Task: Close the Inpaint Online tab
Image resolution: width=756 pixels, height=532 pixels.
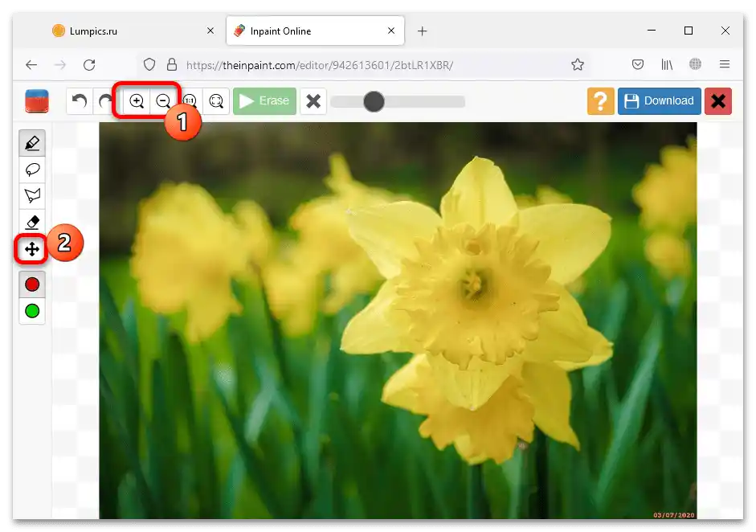Action: [391, 31]
